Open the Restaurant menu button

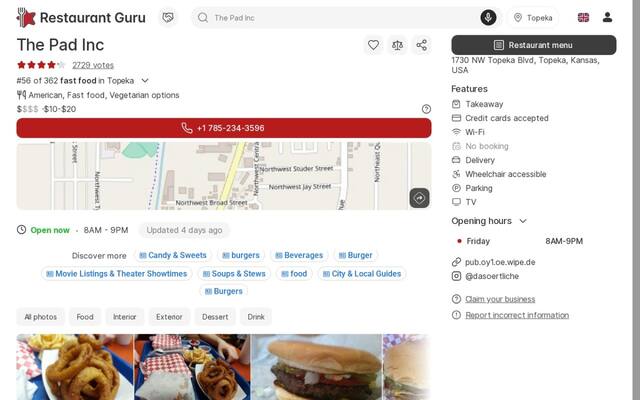pos(534,45)
